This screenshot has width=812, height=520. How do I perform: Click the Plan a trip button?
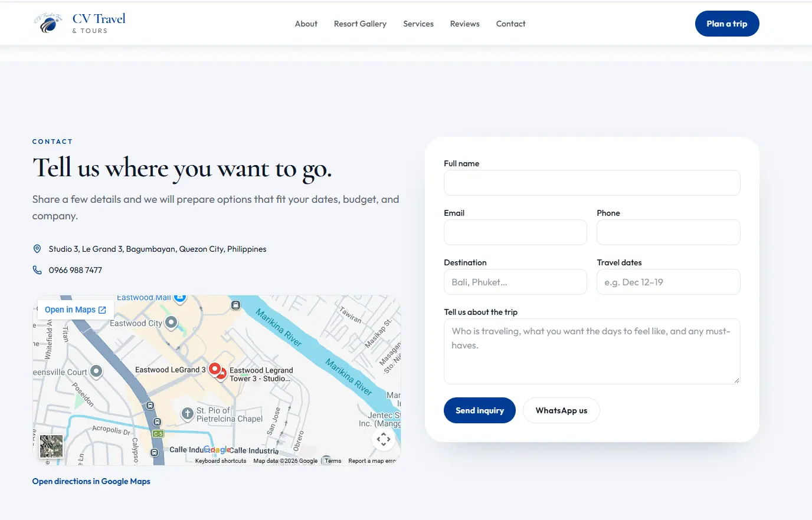pos(727,24)
